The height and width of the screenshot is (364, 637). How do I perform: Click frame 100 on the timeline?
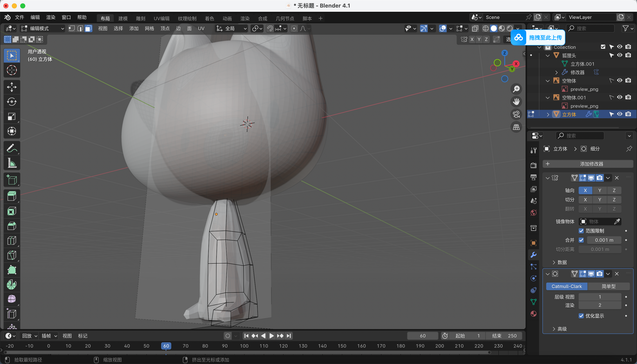pyautogui.click(x=244, y=346)
